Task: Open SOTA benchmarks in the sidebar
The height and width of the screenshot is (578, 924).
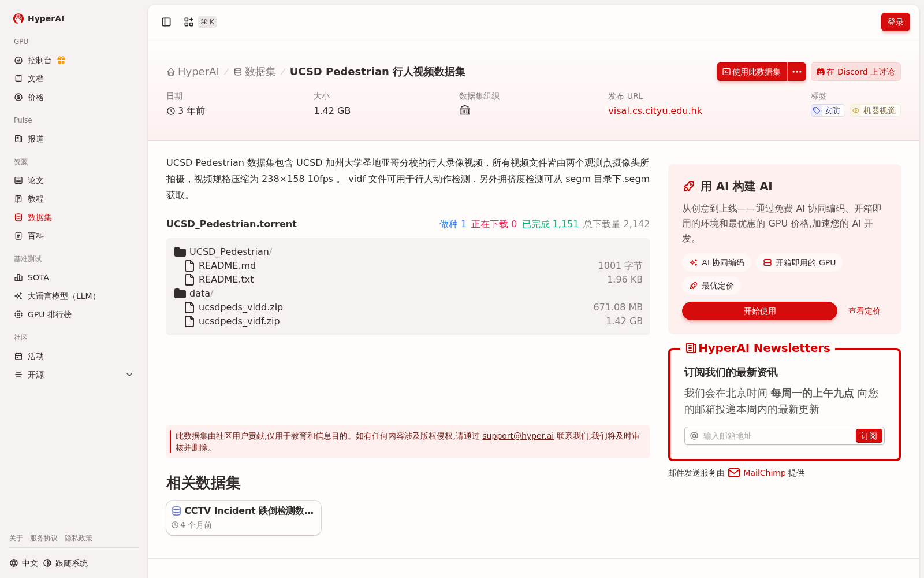Action: click(x=38, y=277)
